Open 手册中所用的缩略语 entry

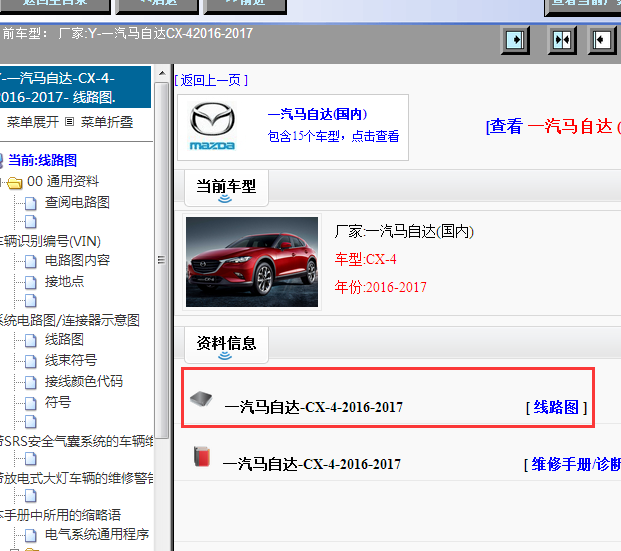[60, 515]
